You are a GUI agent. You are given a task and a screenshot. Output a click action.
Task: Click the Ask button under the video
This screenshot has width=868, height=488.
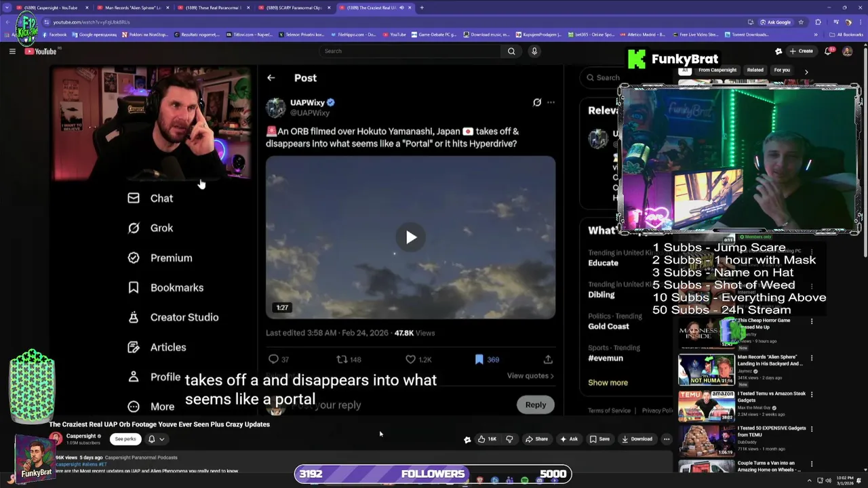568,439
